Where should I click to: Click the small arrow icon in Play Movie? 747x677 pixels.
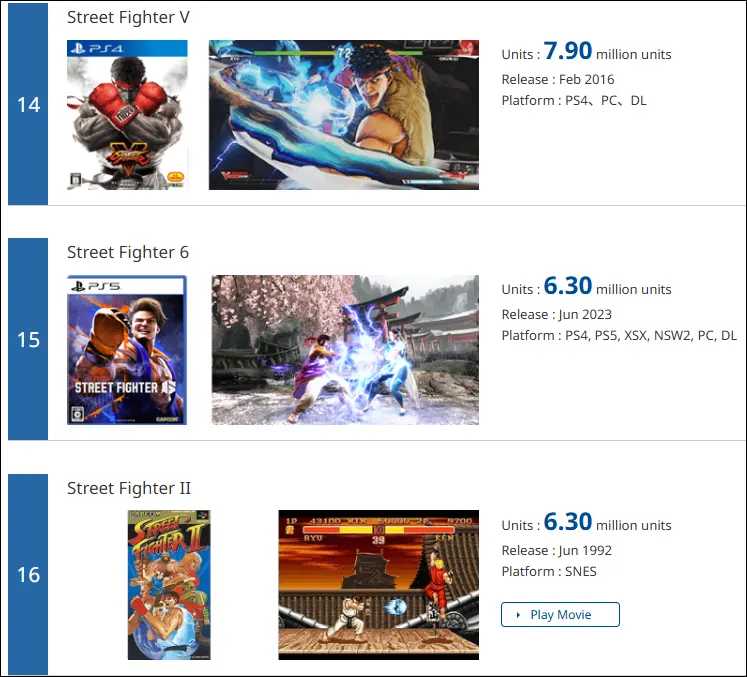[x=518, y=615]
